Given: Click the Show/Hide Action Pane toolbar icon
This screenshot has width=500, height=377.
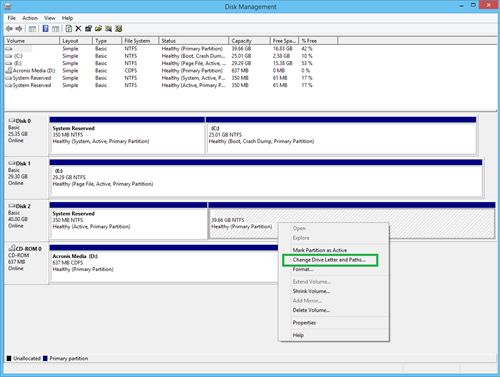Looking at the screenshot, I should pyautogui.click(x=56, y=29).
